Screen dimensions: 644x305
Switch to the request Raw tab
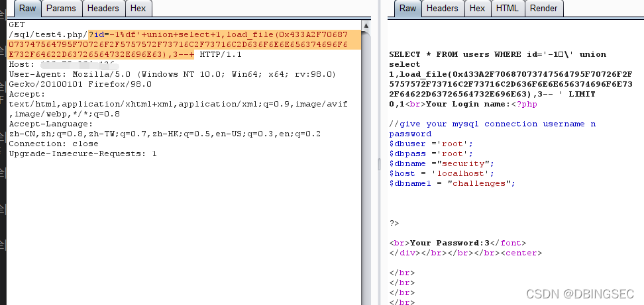[x=28, y=8]
